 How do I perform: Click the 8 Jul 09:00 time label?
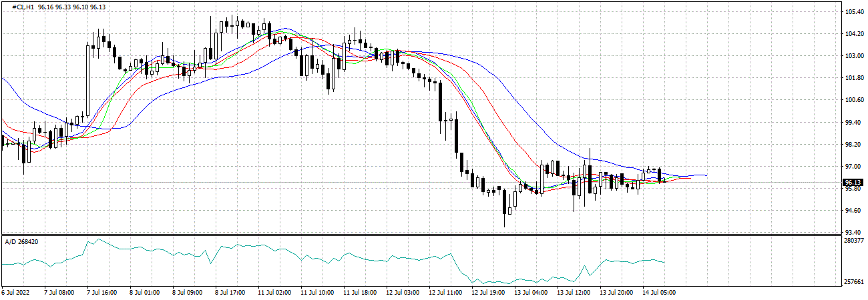[x=187, y=292]
